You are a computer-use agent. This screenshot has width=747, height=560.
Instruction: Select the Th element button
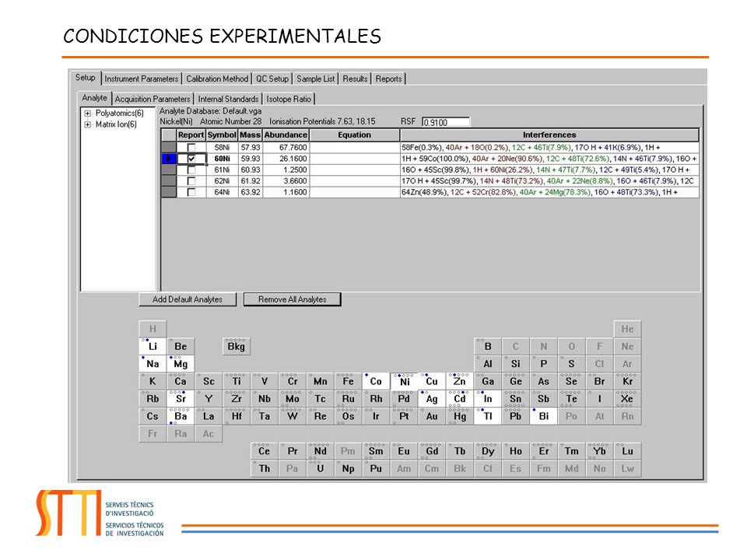click(x=265, y=468)
